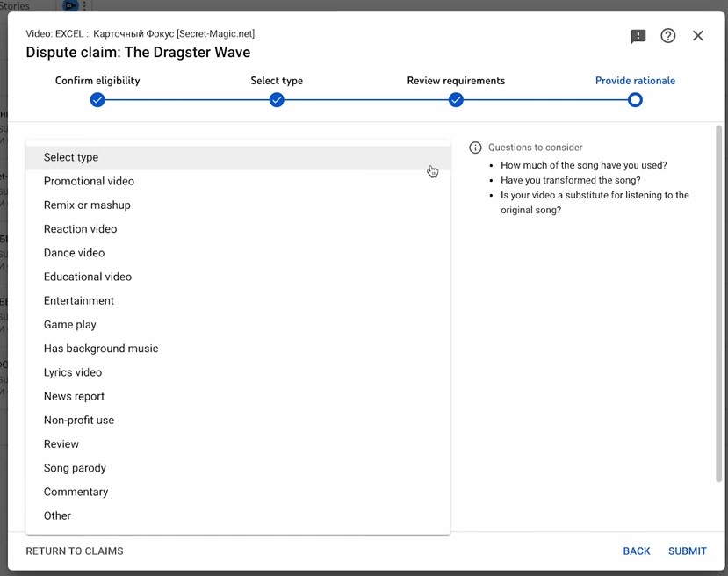Click the 'Confirm eligibility' step label
The height and width of the screenshot is (576, 728).
coord(97,81)
